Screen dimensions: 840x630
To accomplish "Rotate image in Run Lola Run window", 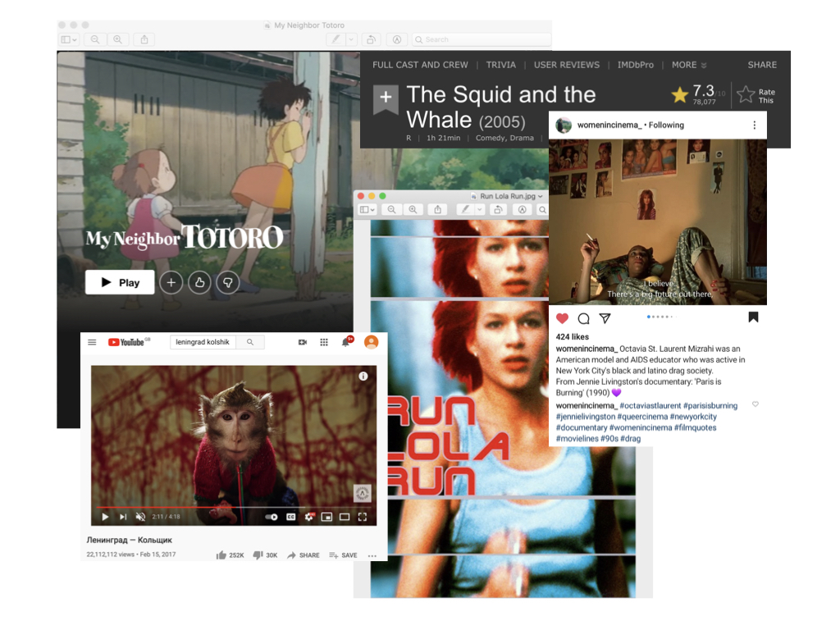I will [498, 209].
